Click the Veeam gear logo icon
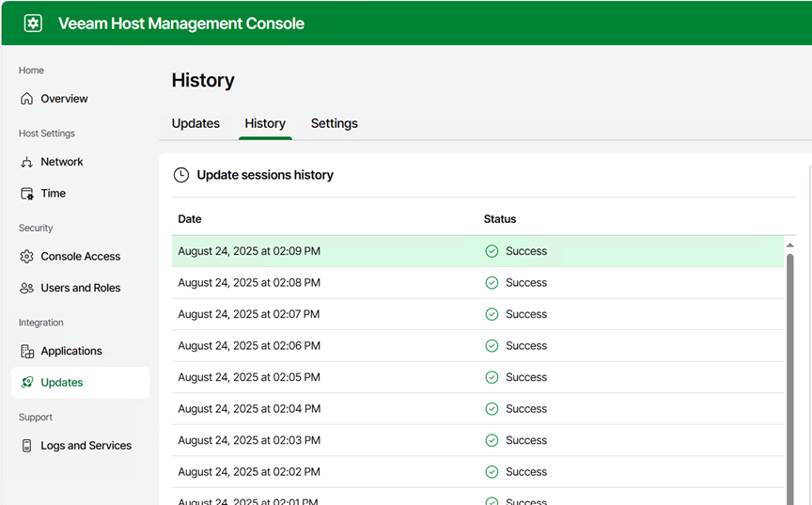Viewport: 812px width, 505px height. click(33, 23)
